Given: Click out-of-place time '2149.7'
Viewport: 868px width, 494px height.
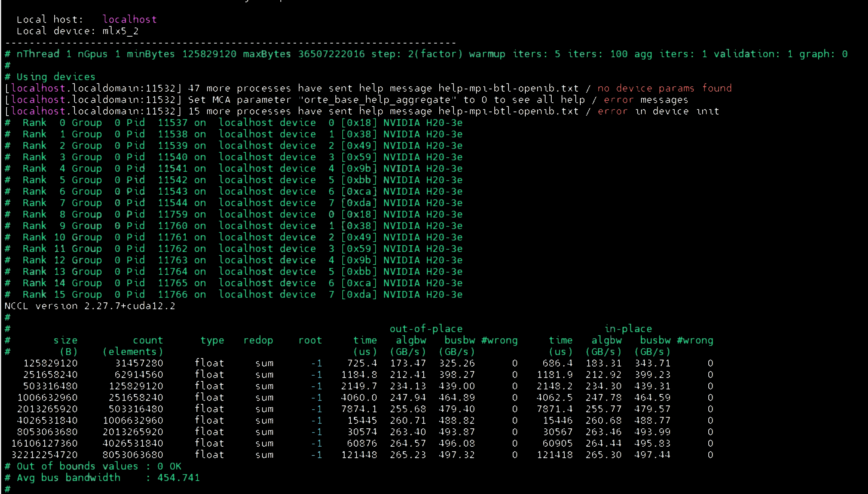Looking at the screenshot, I should pyautogui.click(x=359, y=386).
